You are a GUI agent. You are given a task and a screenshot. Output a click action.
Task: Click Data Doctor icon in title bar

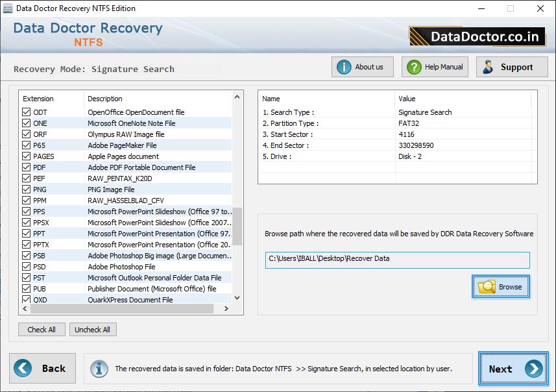pyautogui.click(x=7, y=8)
